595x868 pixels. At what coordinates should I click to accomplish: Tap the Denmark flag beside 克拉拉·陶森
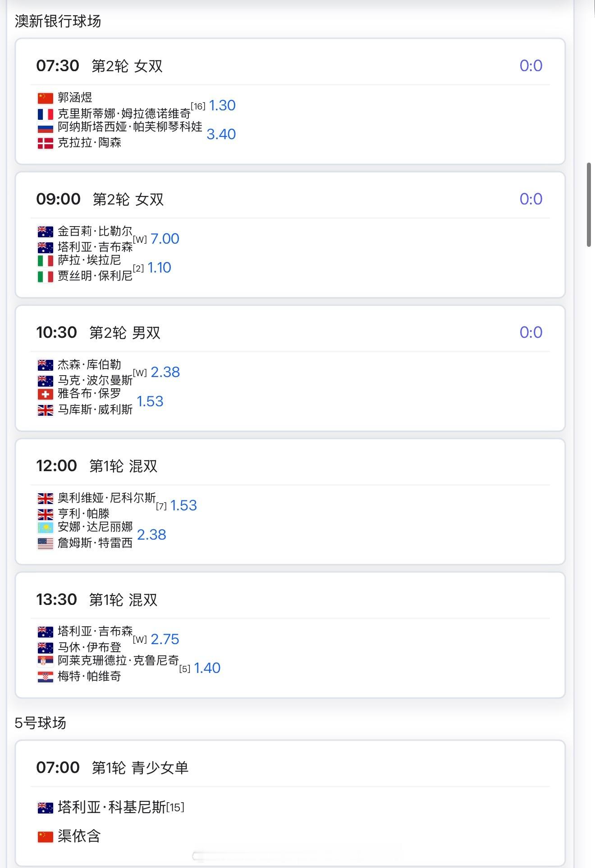pyautogui.click(x=45, y=143)
